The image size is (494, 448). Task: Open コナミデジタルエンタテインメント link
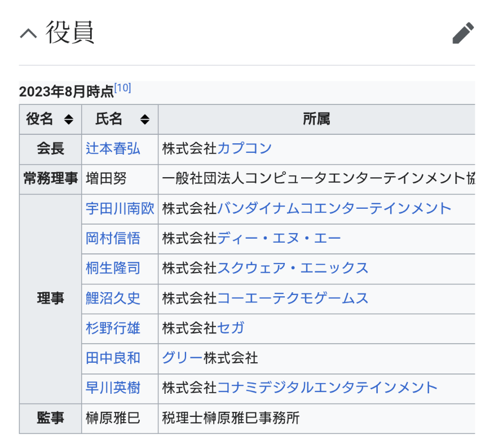click(x=327, y=388)
